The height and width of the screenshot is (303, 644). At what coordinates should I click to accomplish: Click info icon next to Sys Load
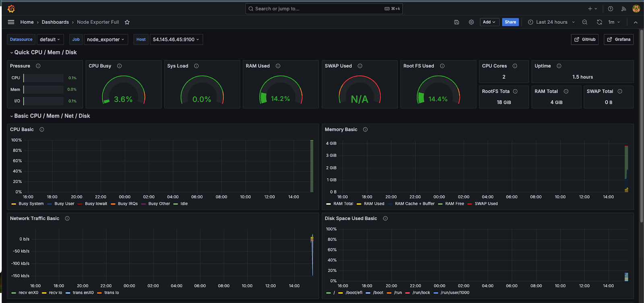coord(196,66)
